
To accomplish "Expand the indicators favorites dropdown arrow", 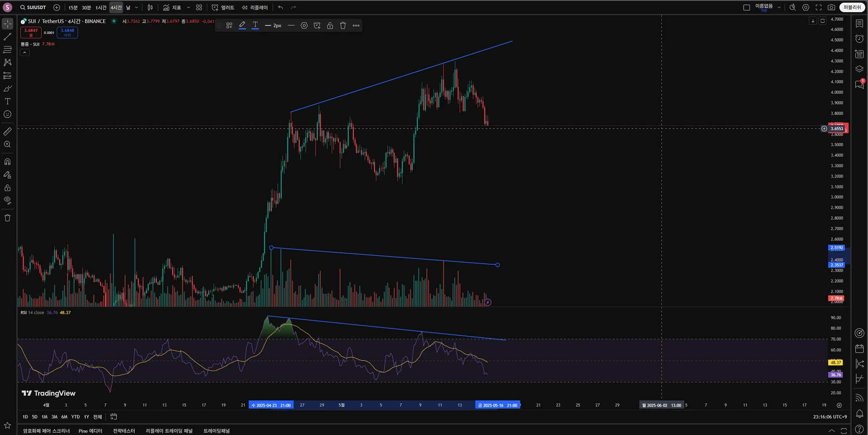I will click(x=189, y=8).
